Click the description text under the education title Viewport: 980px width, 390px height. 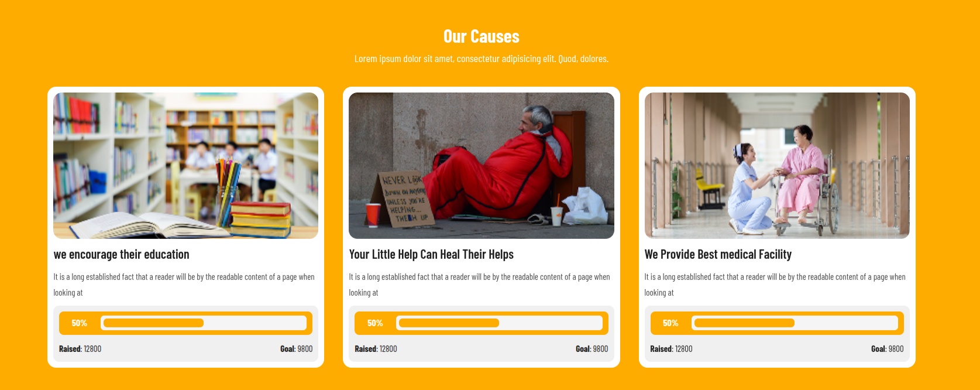(184, 285)
